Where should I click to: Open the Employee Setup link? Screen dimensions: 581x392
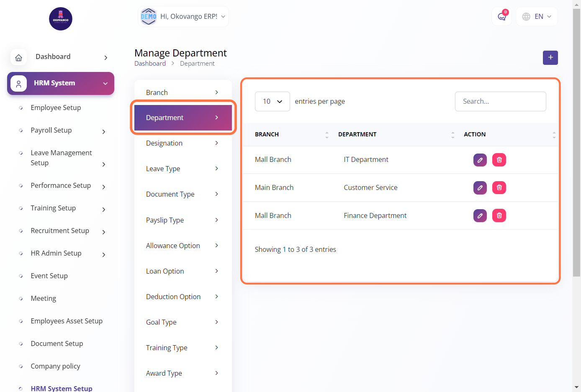56,108
